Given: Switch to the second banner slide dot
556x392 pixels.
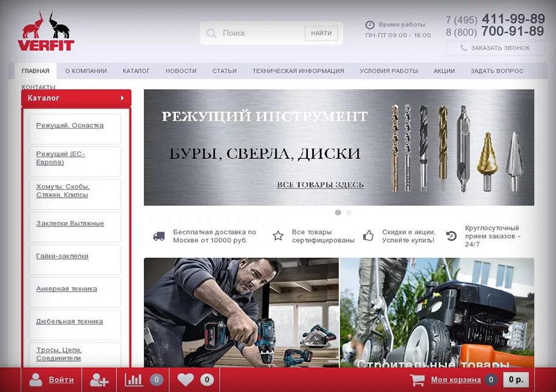Looking at the screenshot, I should click(x=349, y=212).
